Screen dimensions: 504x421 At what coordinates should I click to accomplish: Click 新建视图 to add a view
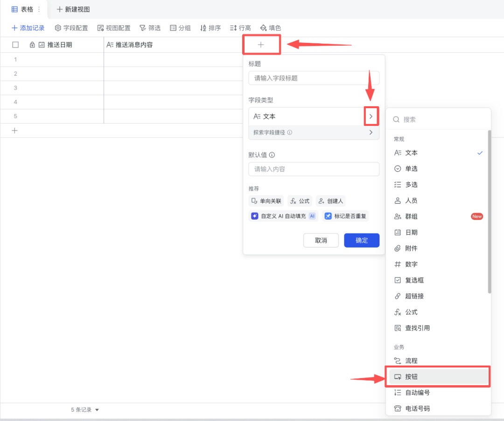point(73,9)
